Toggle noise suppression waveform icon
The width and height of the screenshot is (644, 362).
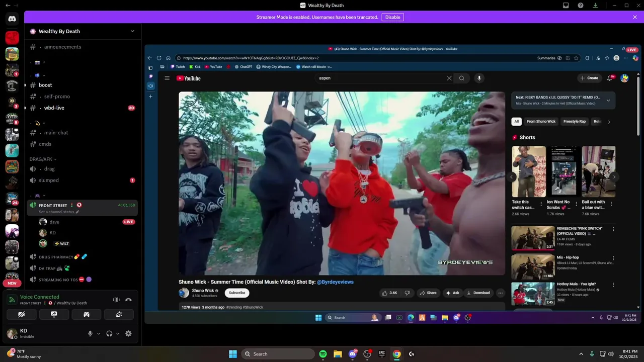tap(116, 300)
